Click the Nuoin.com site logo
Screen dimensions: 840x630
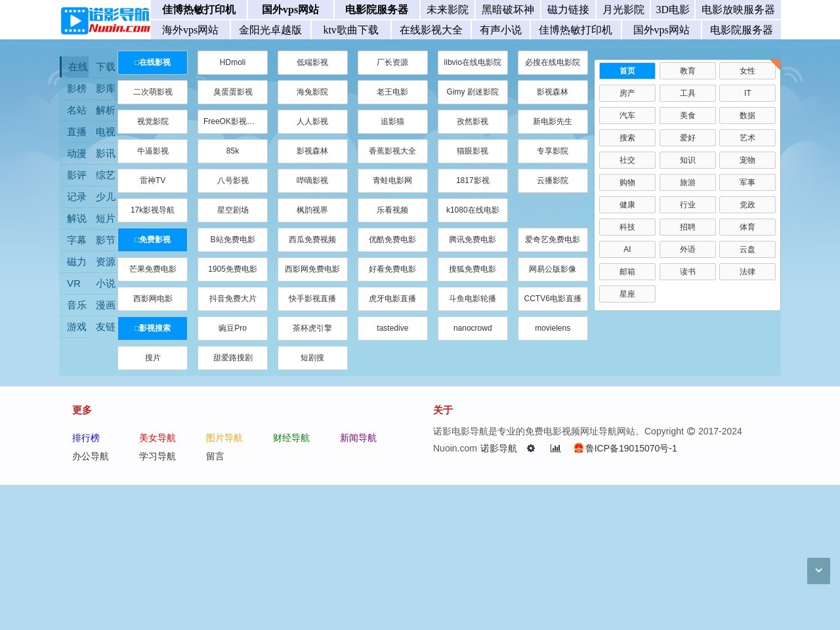105,20
